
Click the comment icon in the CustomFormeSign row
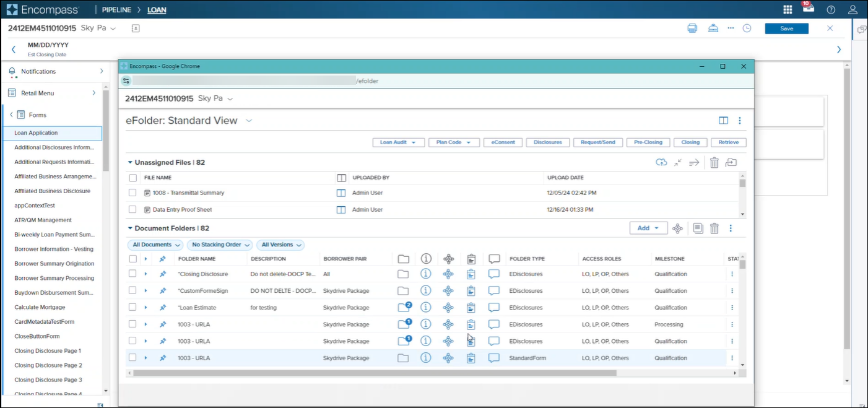pyautogui.click(x=494, y=290)
